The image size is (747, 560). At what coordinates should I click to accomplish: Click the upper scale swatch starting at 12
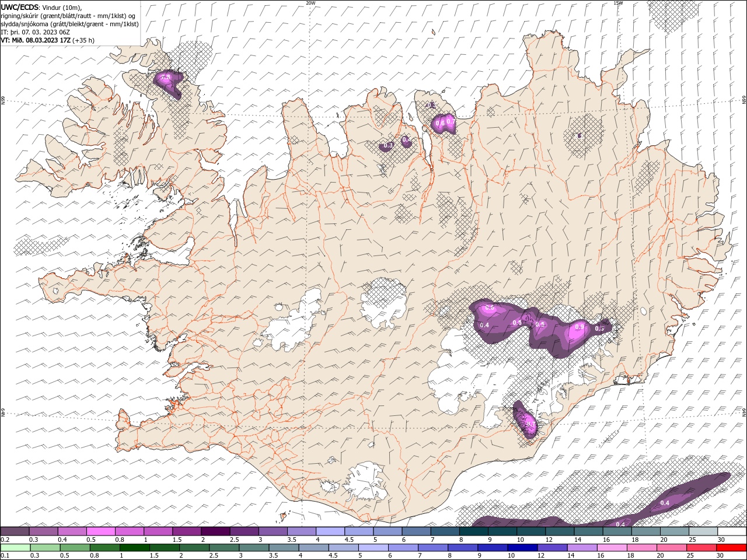[559, 531]
